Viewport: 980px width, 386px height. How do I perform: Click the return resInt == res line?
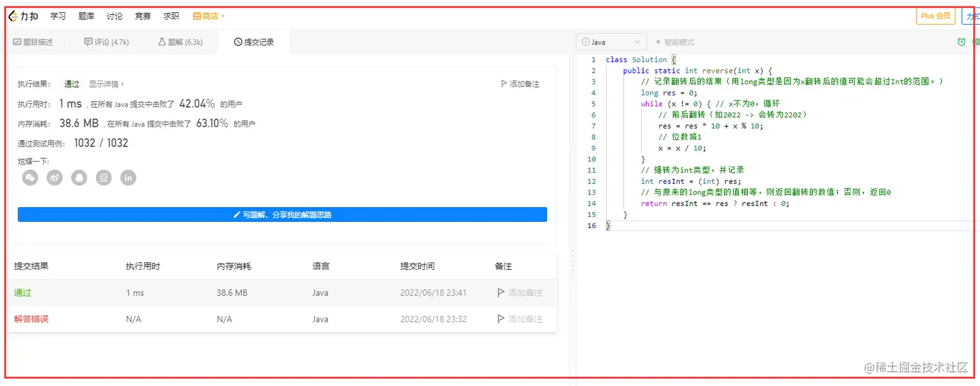pyautogui.click(x=715, y=204)
